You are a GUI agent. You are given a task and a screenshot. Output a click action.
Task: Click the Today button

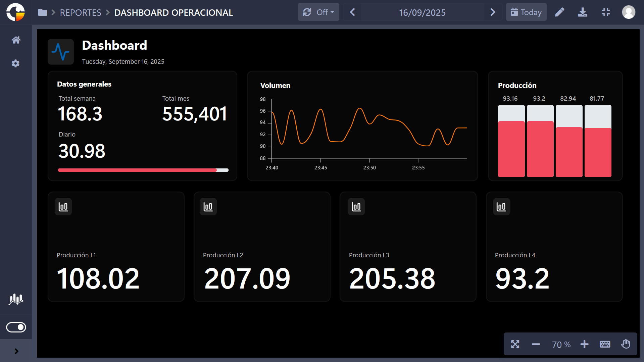coord(526,12)
